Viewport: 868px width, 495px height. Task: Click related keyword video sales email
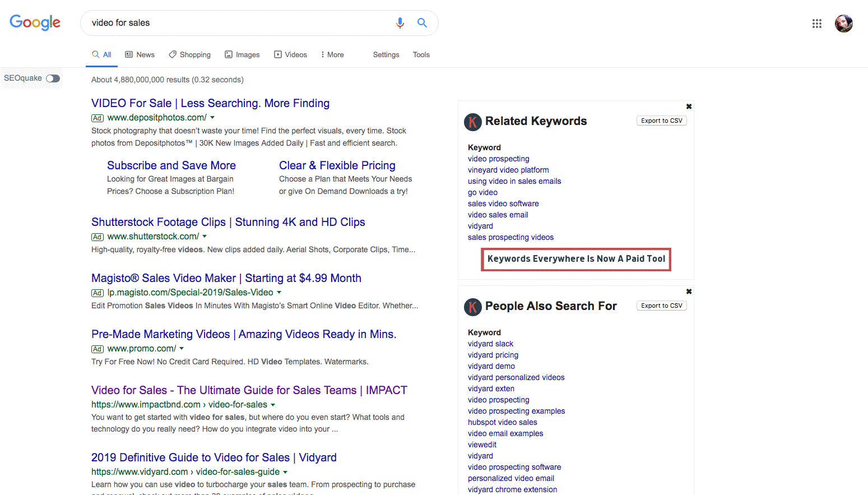pos(498,215)
